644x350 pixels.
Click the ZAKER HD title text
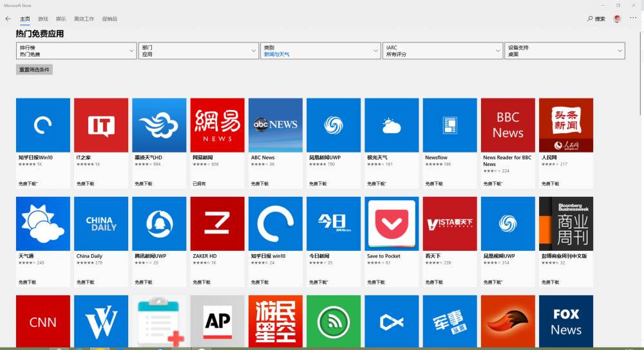[205, 256]
